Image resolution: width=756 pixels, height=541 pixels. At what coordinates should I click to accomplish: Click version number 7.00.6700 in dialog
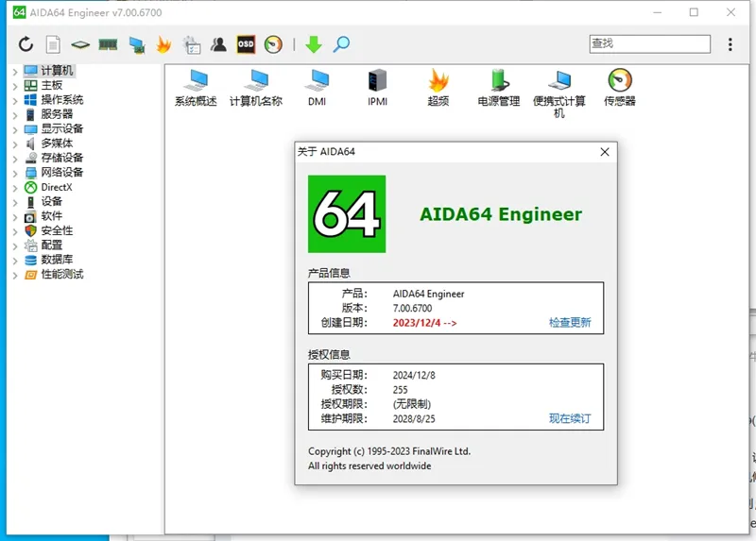click(x=412, y=309)
